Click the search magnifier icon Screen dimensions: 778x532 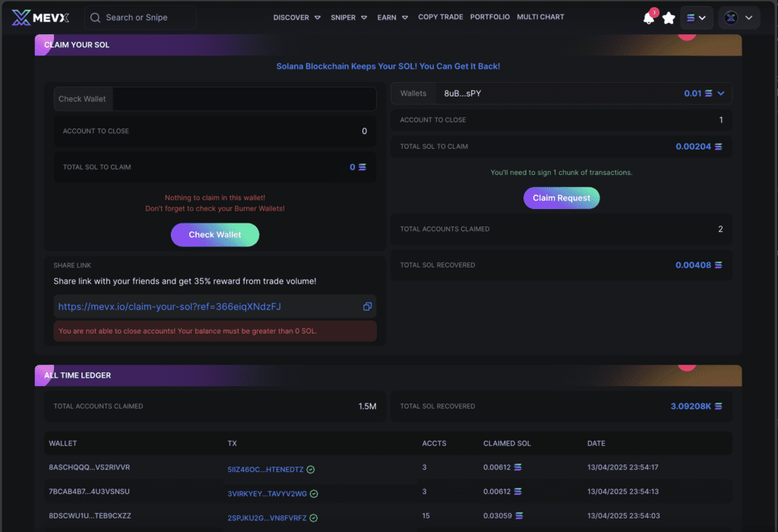click(x=95, y=18)
